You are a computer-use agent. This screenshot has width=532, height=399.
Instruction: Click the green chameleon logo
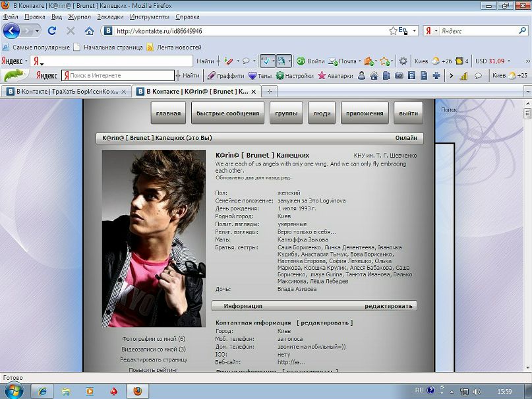coord(14,75)
